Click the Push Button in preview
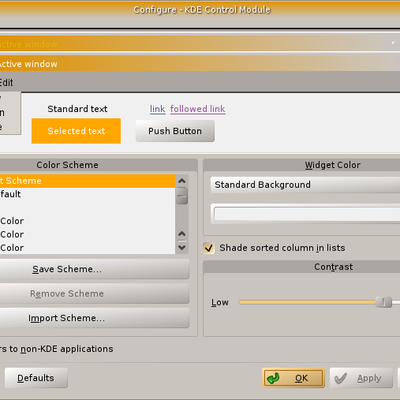 [175, 131]
